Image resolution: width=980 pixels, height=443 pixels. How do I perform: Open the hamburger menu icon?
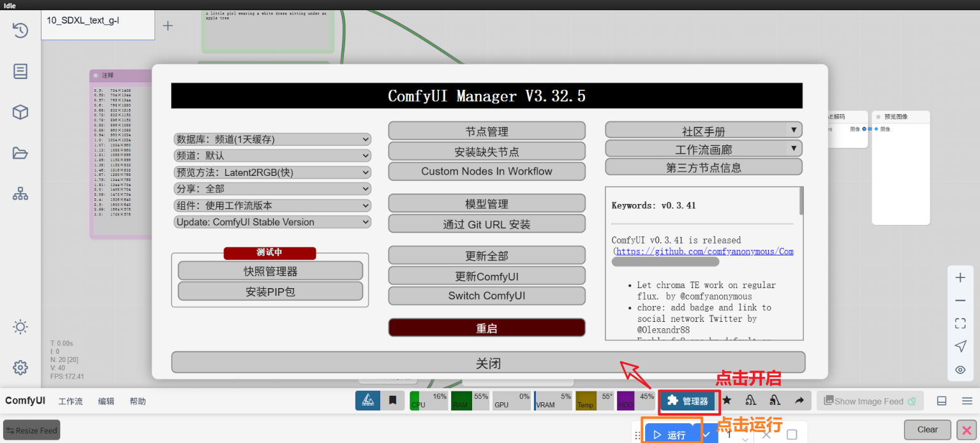pyautogui.click(x=967, y=401)
